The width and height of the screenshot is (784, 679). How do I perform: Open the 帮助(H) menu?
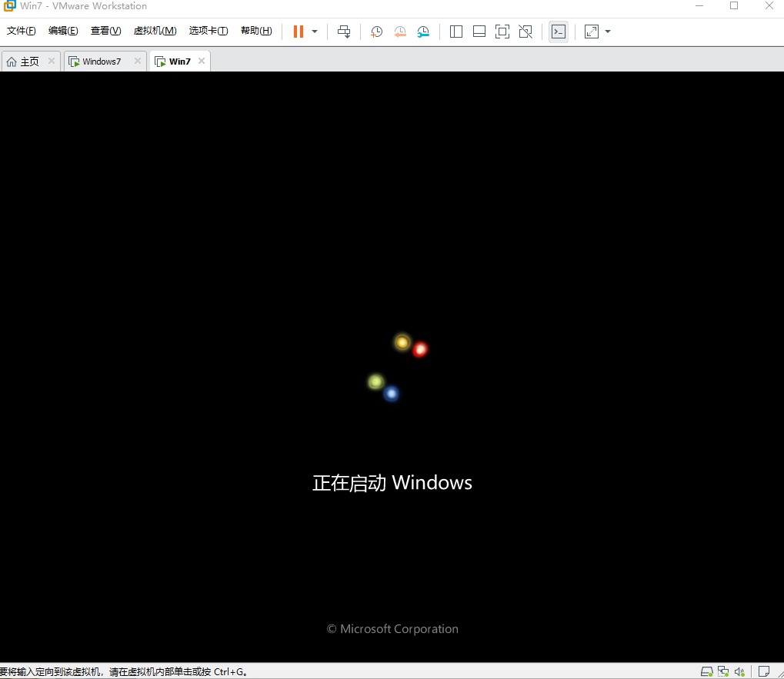pyautogui.click(x=256, y=31)
